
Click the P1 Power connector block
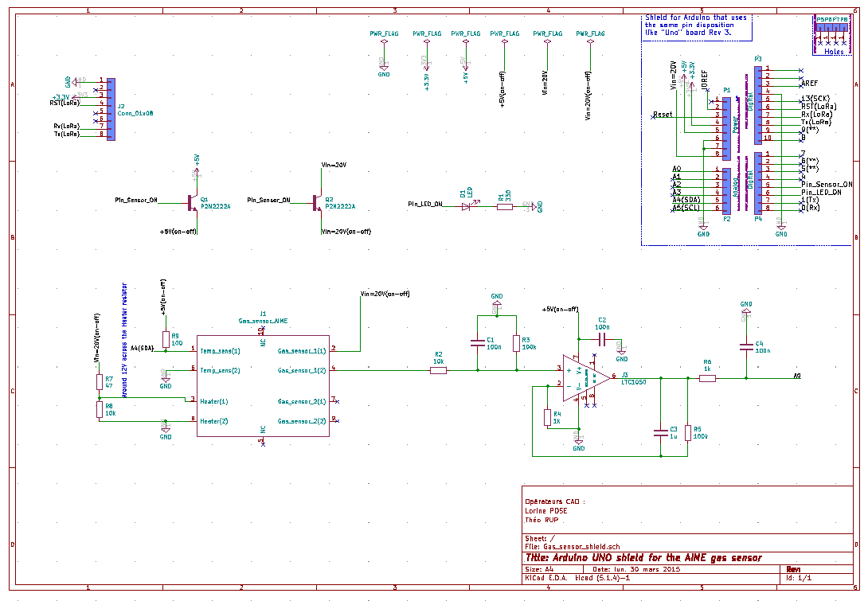727,129
